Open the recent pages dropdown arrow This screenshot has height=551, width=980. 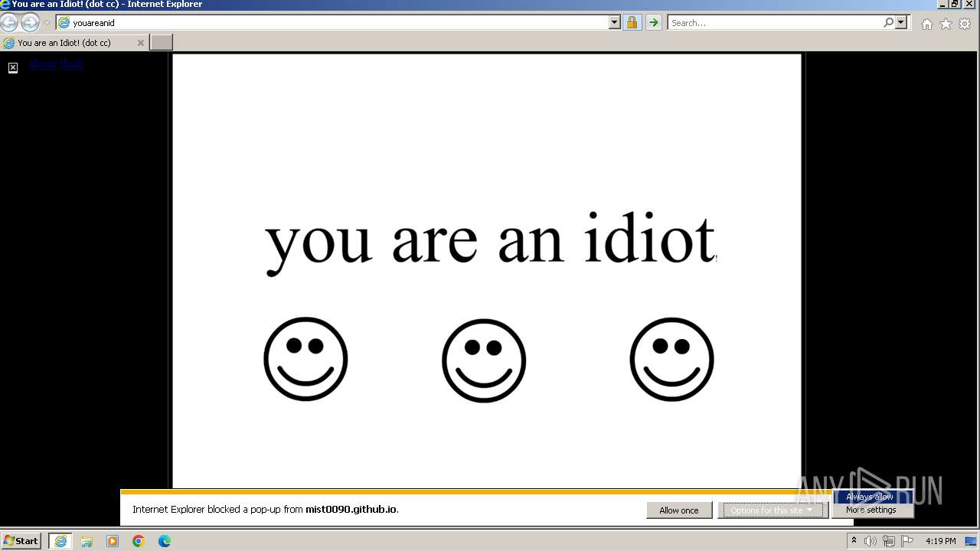[47, 23]
